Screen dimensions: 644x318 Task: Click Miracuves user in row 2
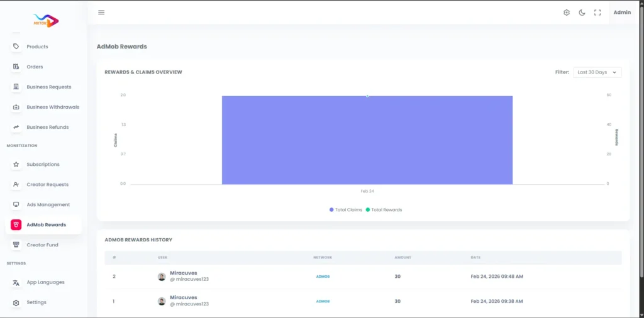tap(183, 273)
